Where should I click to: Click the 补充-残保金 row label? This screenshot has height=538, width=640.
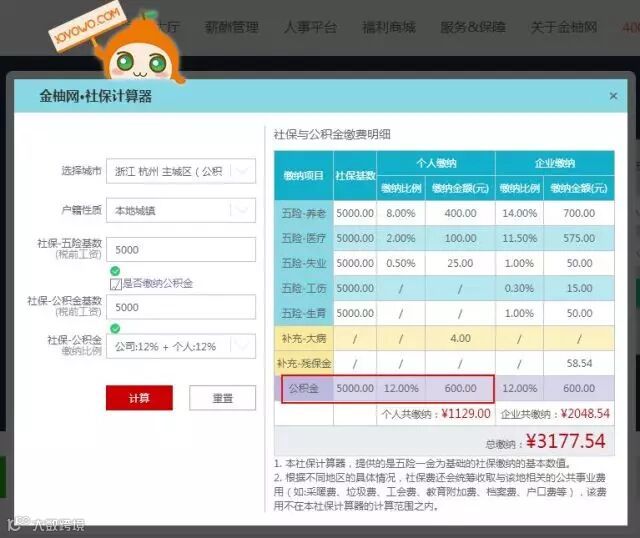[304, 363]
